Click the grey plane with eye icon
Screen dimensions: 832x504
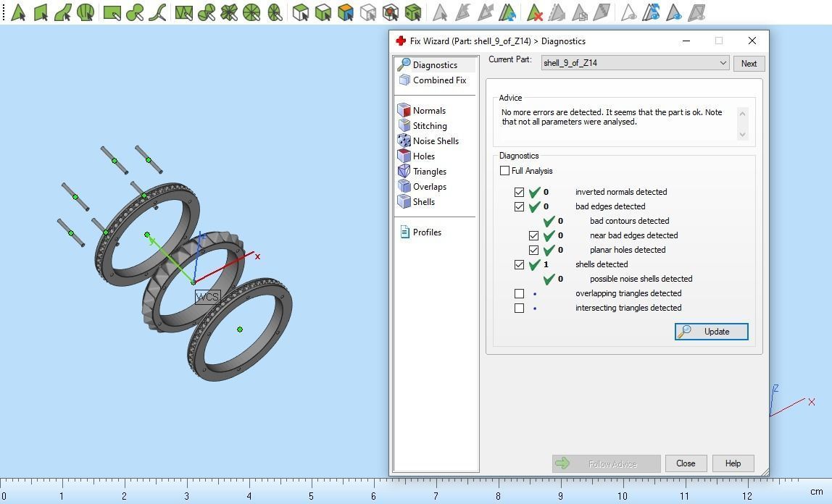pos(696,12)
